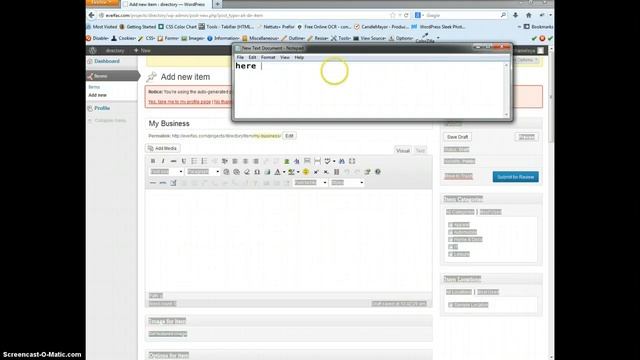Open Add new in the WordPress sidebar
Viewport: 640px width, 360px height.
coord(98,95)
